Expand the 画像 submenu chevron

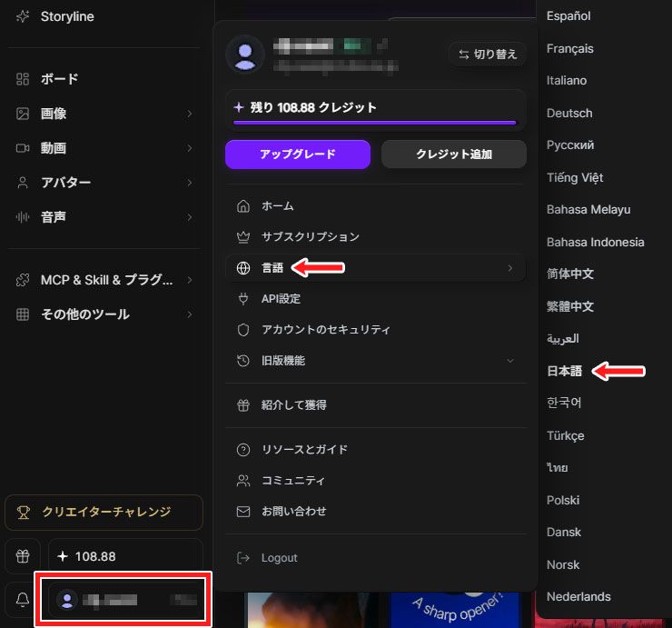190,114
